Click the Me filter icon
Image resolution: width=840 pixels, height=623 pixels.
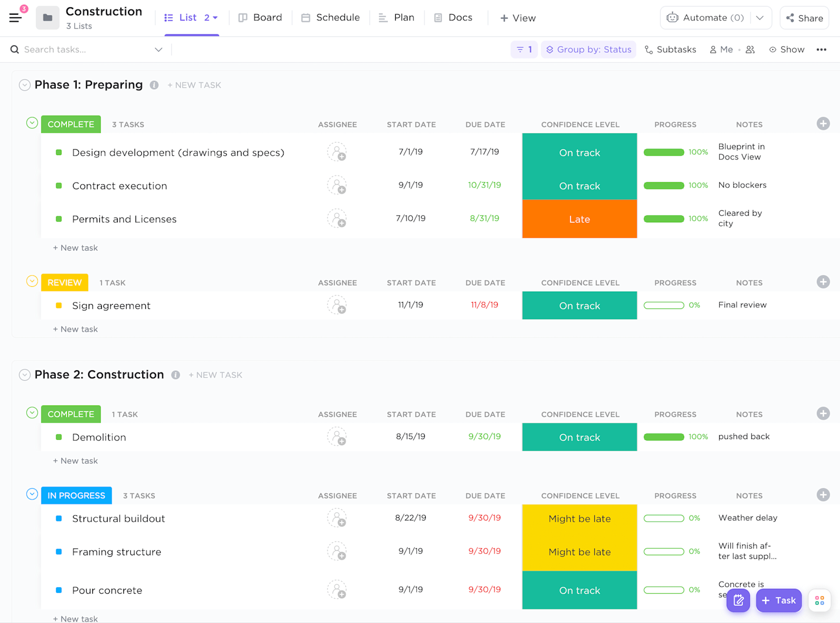pyautogui.click(x=713, y=49)
